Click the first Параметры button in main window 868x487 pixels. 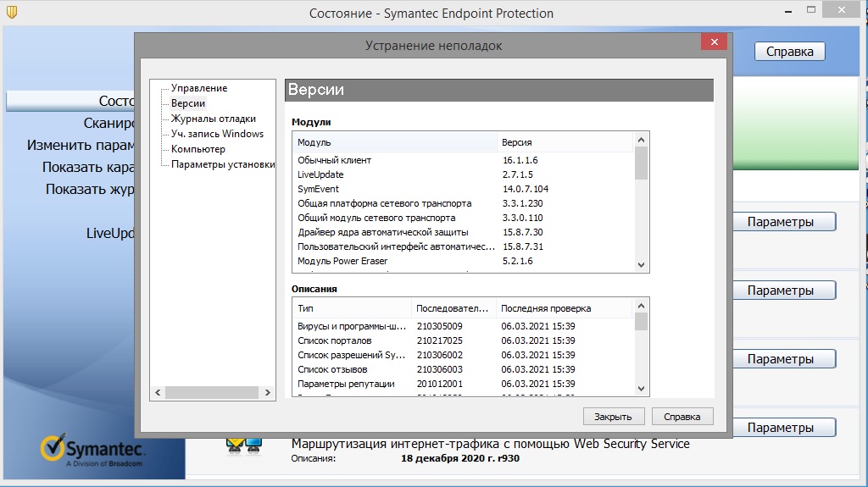coord(784,222)
